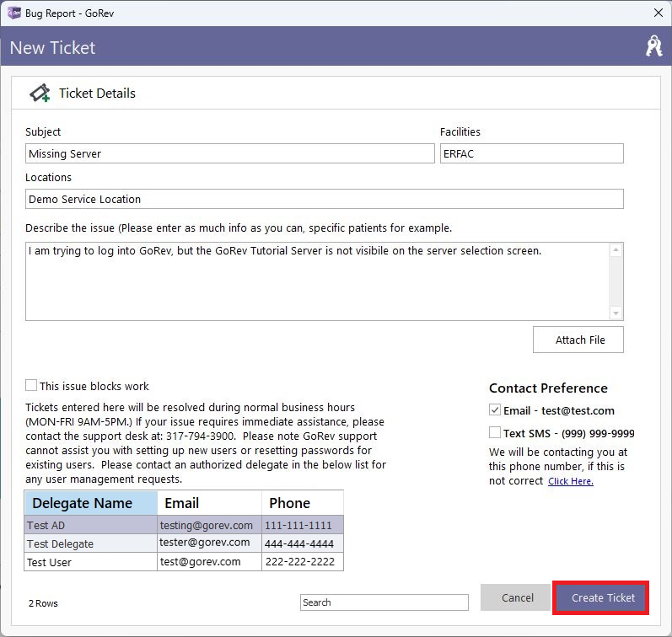The width and height of the screenshot is (672, 637).
Task: Click the 111-111-1111 phone cell
Action: 303,525
